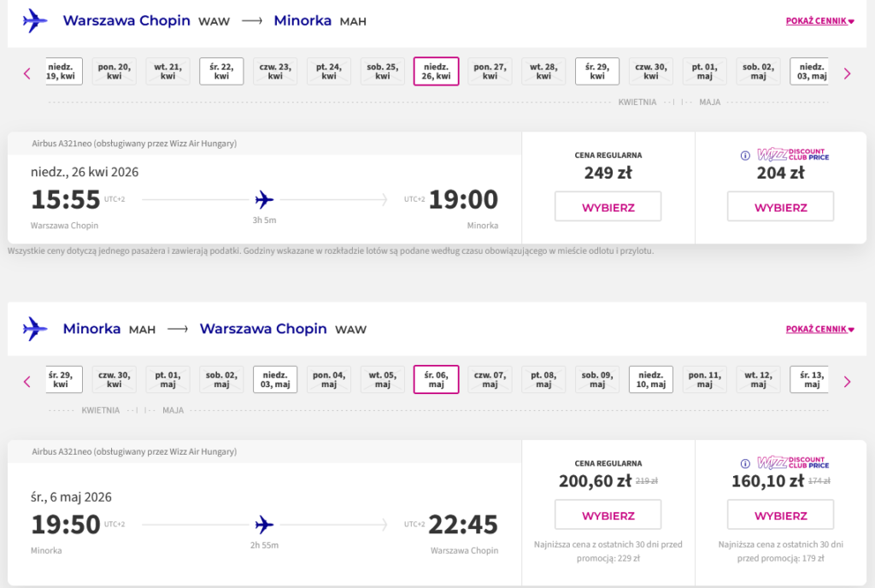
Task: Go to earlier return dates with left arrow
Action: coord(26,381)
